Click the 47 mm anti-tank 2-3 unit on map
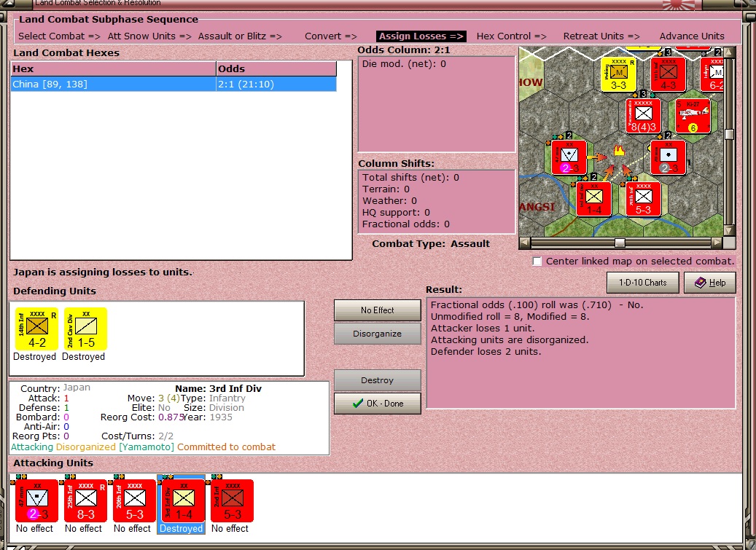 pos(569,157)
